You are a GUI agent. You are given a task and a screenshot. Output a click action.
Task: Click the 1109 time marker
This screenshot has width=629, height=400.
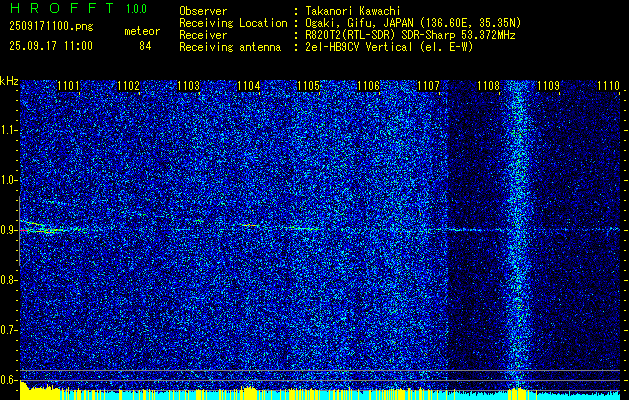coord(548,86)
